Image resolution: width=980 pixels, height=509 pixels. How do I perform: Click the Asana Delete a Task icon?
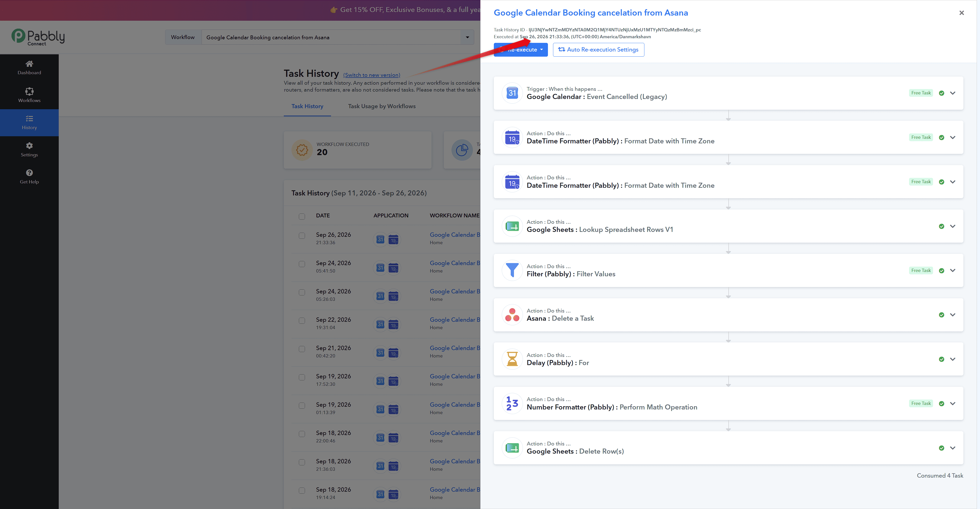tap(512, 315)
